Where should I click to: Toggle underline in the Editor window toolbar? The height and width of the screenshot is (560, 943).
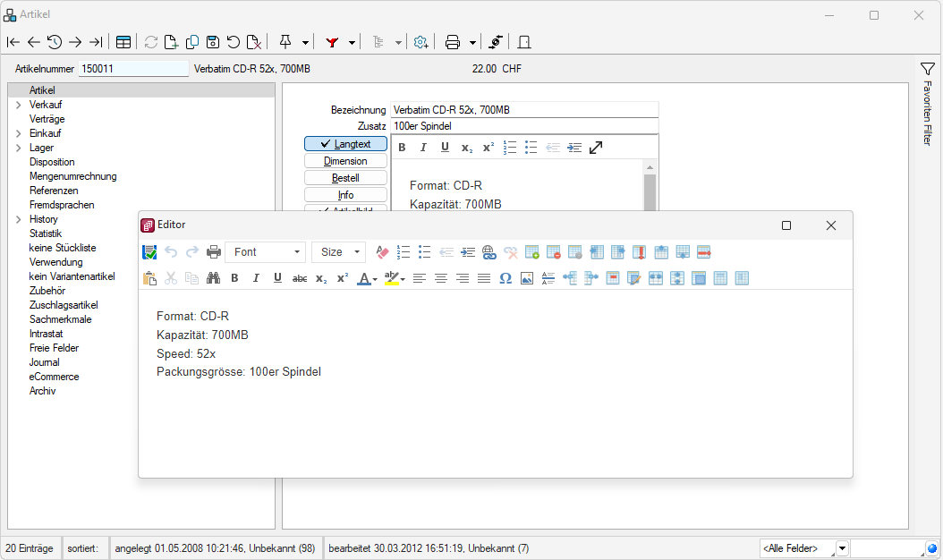[x=277, y=278]
